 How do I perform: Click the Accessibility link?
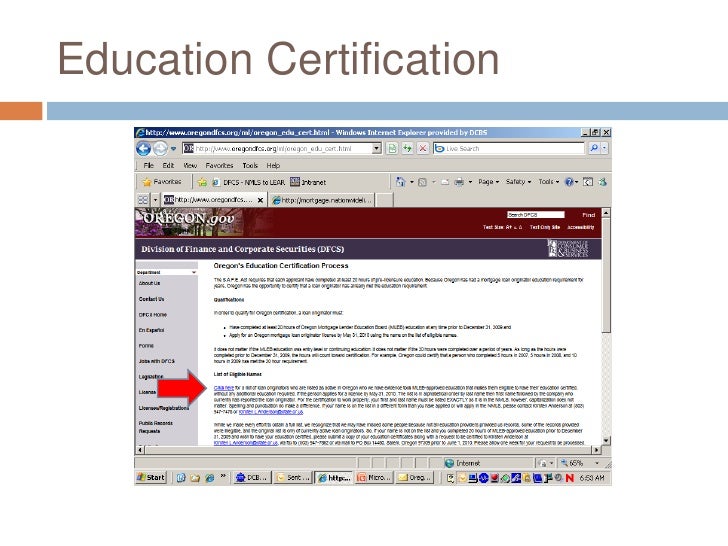point(580,227)
